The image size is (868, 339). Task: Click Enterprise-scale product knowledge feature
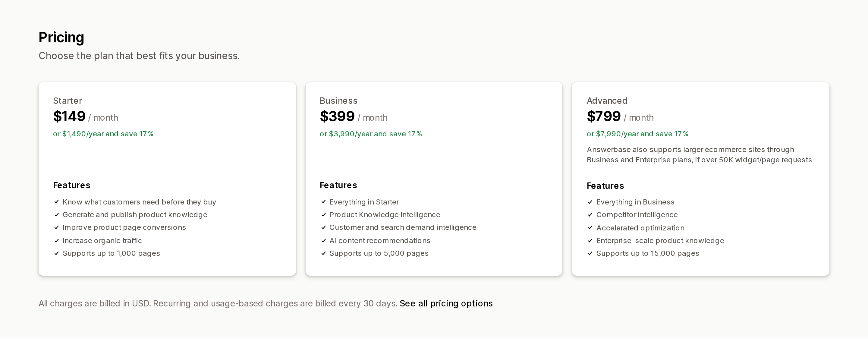pos(660,240)
